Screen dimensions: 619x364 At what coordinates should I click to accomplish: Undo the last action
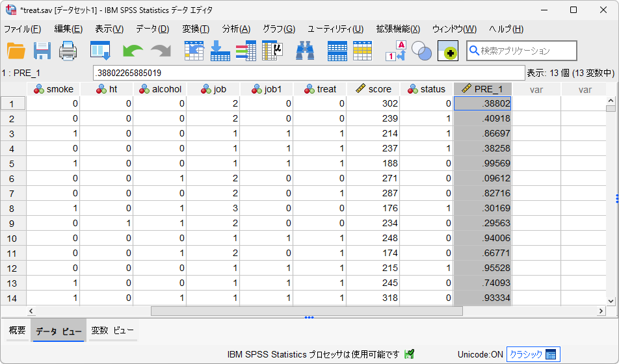click(x=133, y=51)
